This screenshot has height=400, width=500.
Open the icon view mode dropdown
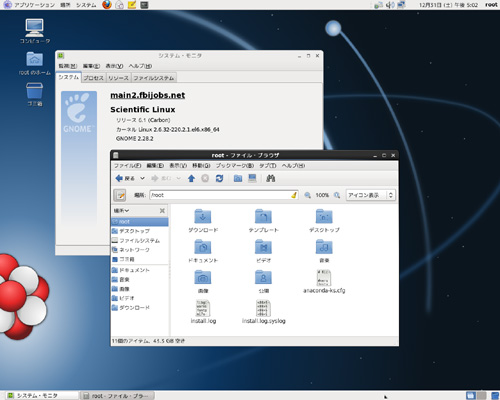pyautogui.click(x=371, y=195)
